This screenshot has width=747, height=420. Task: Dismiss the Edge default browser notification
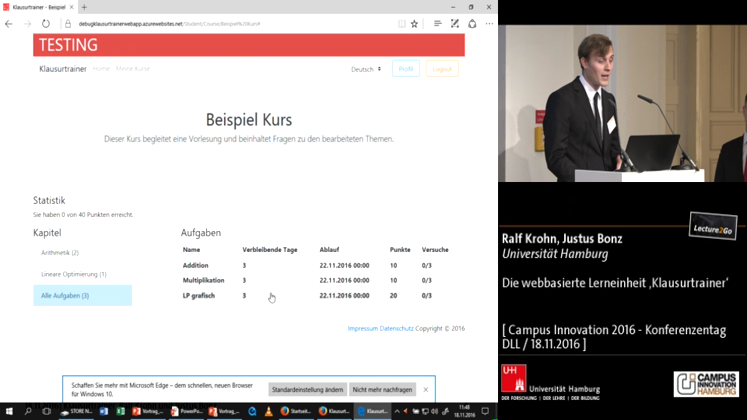pyautogui.click(x=425, y=389)
